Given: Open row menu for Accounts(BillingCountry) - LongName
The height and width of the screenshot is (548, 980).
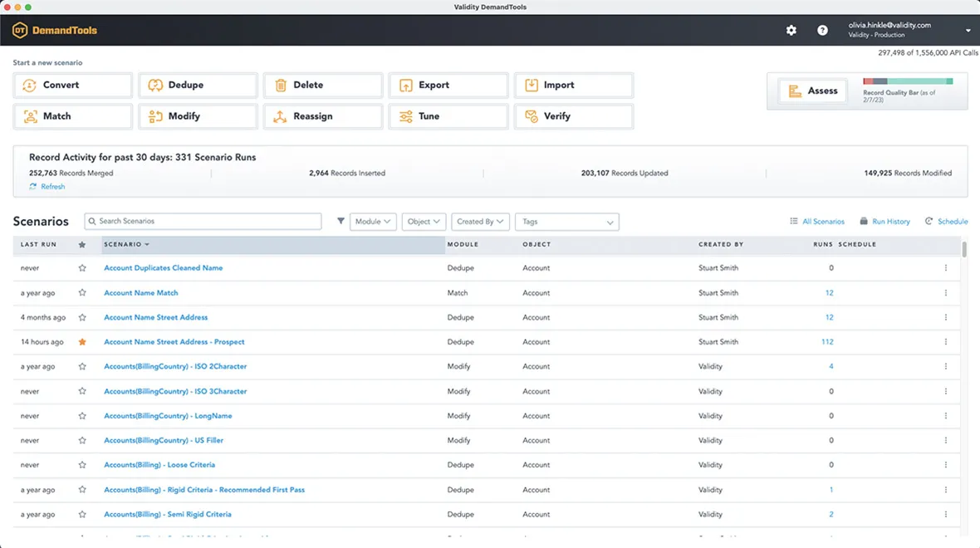Looking at the screenshot, I should pos(946,416).
